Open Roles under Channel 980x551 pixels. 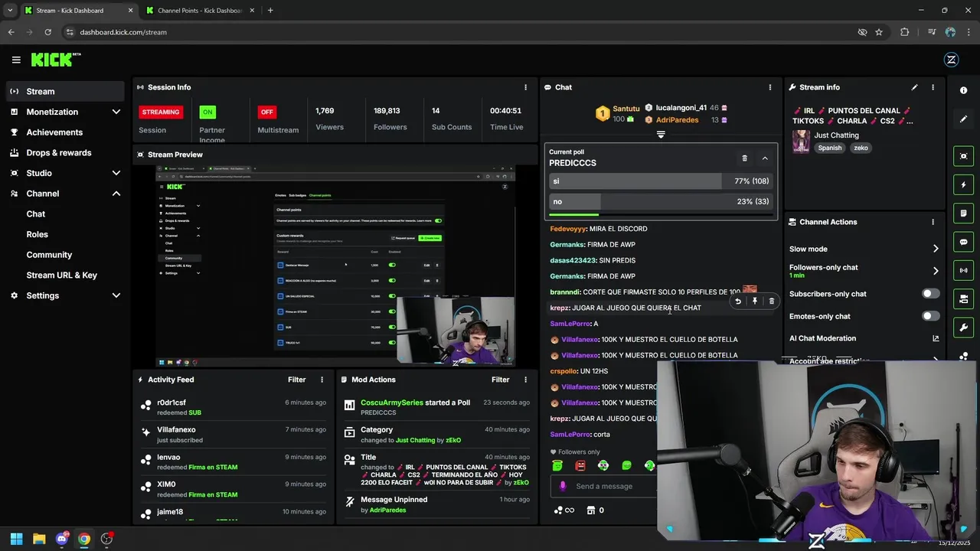pos(37,234)
